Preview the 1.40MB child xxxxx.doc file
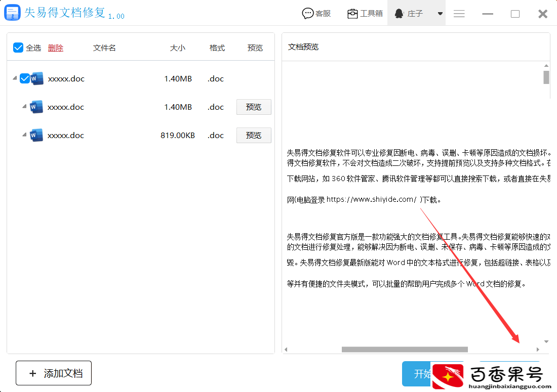 [x=254, y=107]
